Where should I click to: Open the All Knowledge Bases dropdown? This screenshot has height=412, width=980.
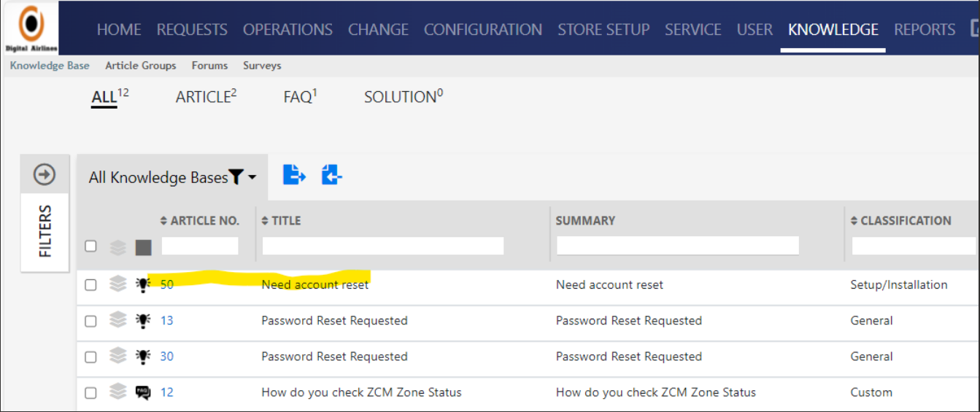172,177
